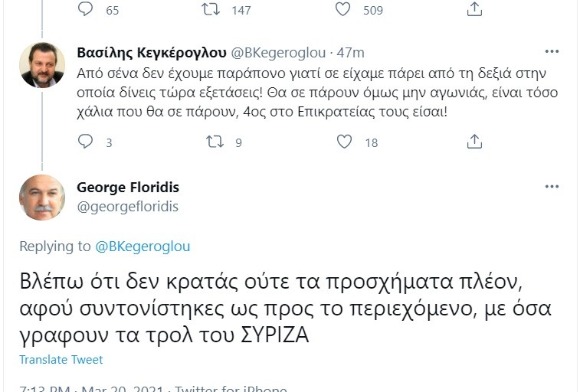Viewport: 580px width, 392px height.
Task: Click the George Floridis display name
Action: point(128,188)
